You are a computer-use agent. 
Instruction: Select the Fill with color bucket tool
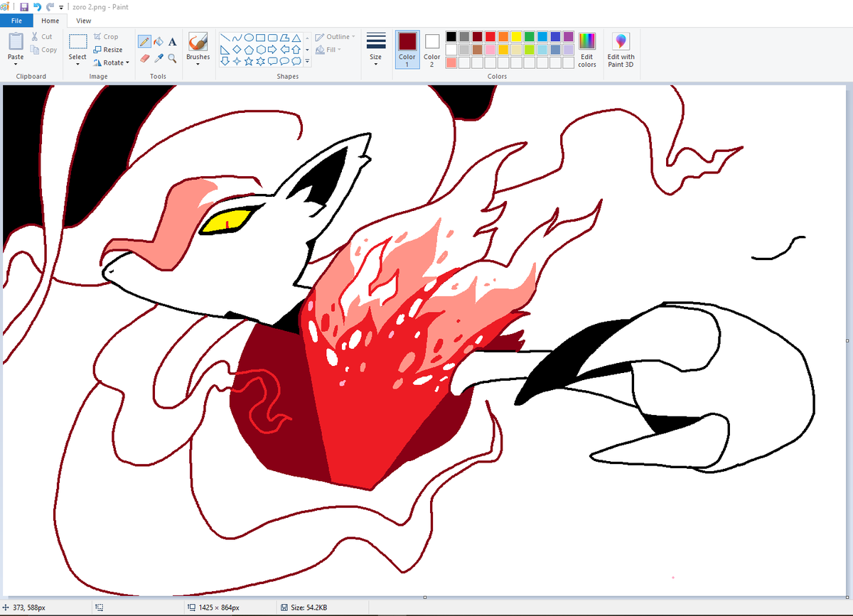click(x=159, y=42)
